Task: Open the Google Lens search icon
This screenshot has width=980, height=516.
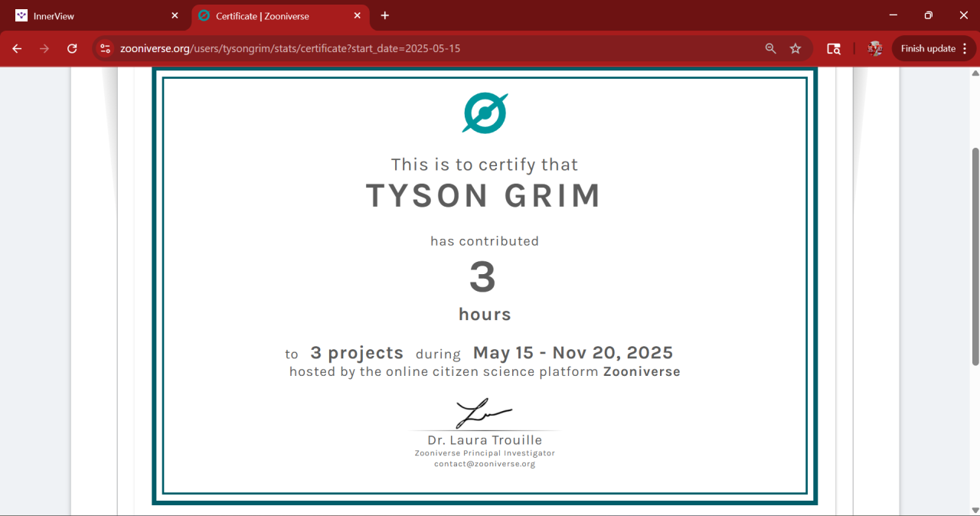Action: pyautogui.click(x=834, y=48)
